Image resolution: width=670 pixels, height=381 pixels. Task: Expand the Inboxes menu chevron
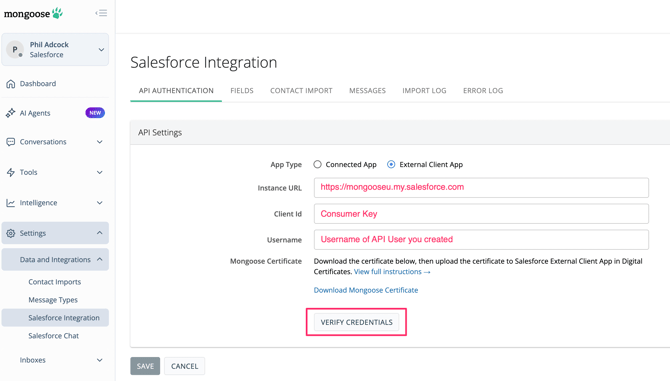tap(100, 360)
